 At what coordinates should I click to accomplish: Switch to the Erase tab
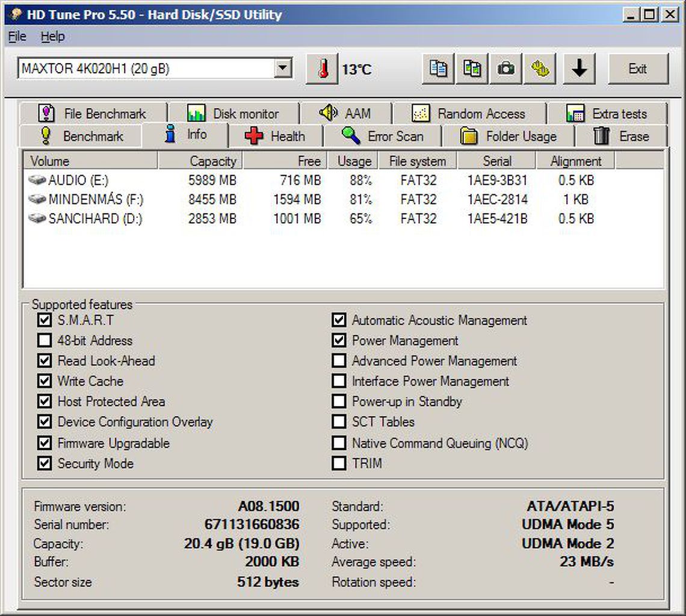click(x=621, y=136)
